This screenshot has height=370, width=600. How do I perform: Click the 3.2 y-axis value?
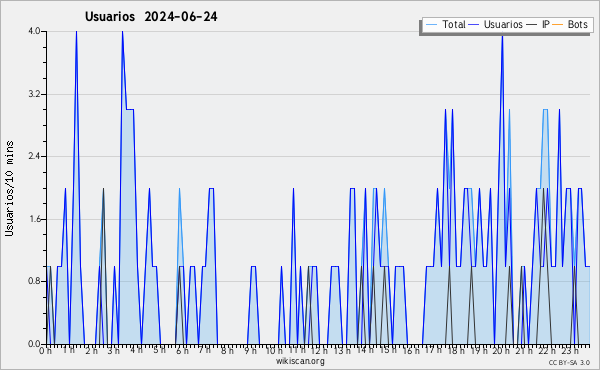pos(34,94)
